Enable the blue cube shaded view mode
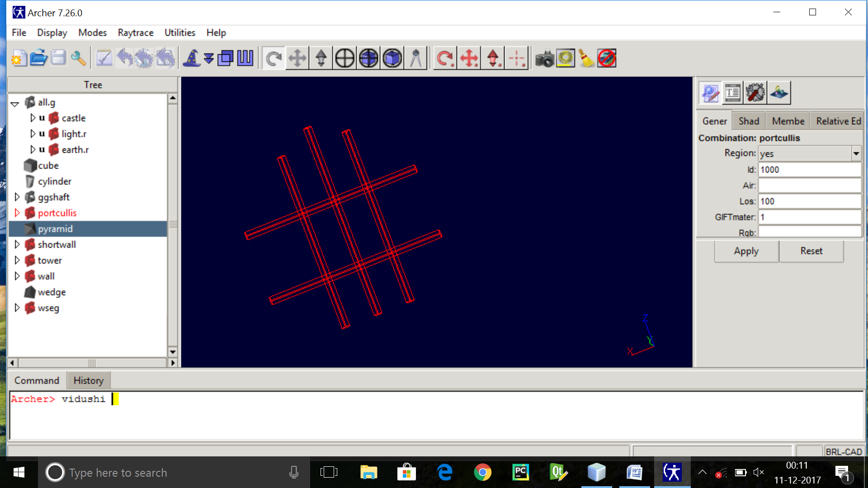Viewport: 868px width, 488px height. [x=392, y=58]
